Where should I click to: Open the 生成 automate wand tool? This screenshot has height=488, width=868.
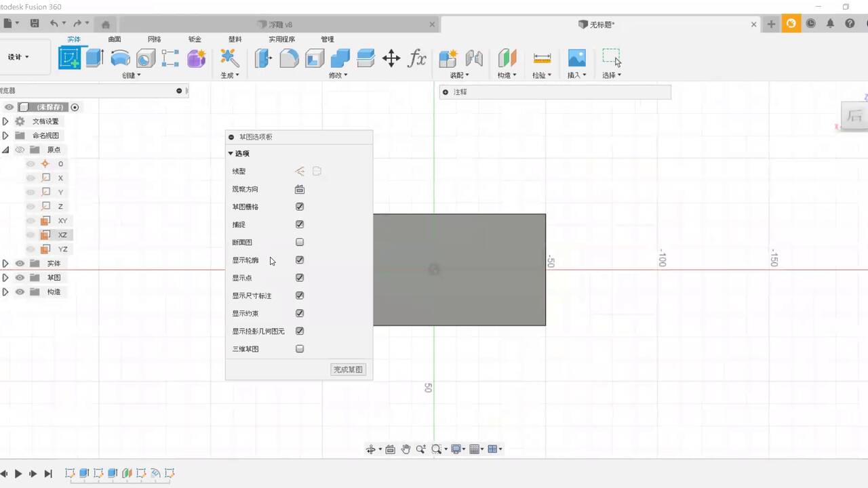(x=230, y=58)
